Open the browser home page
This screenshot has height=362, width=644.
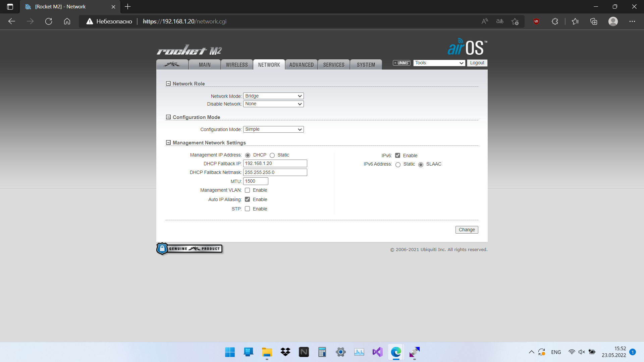pyautogui.click(x=67, y=21)
